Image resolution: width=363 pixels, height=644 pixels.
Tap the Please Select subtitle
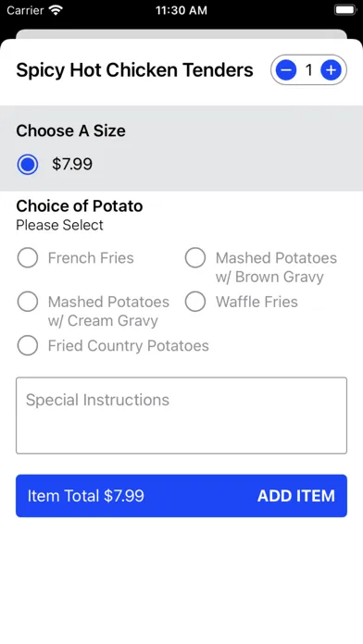pyautogui.click(x=59, y=225)
